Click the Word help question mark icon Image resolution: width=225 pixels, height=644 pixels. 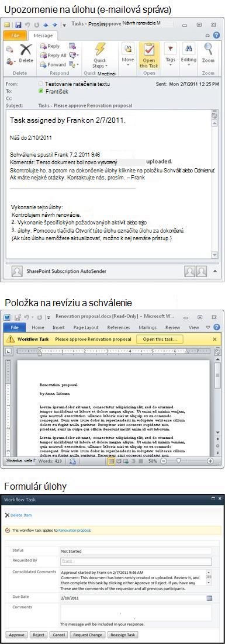217,327
